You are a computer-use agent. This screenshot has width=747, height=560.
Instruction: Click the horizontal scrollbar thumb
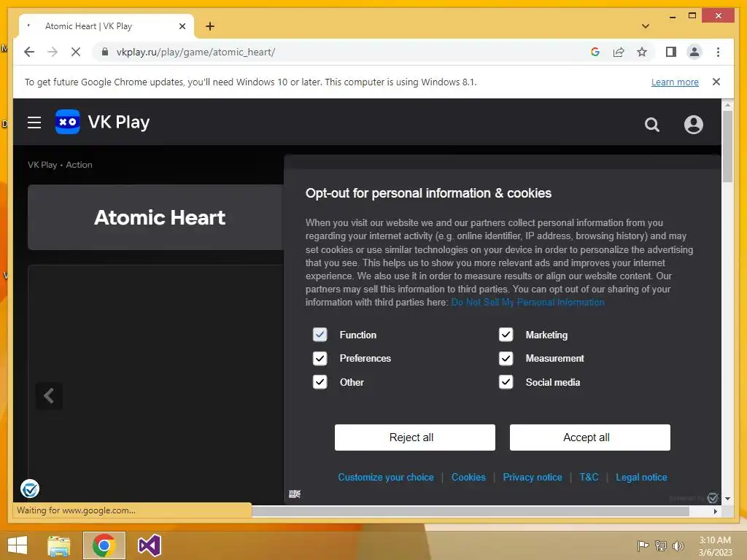(471, 511)
